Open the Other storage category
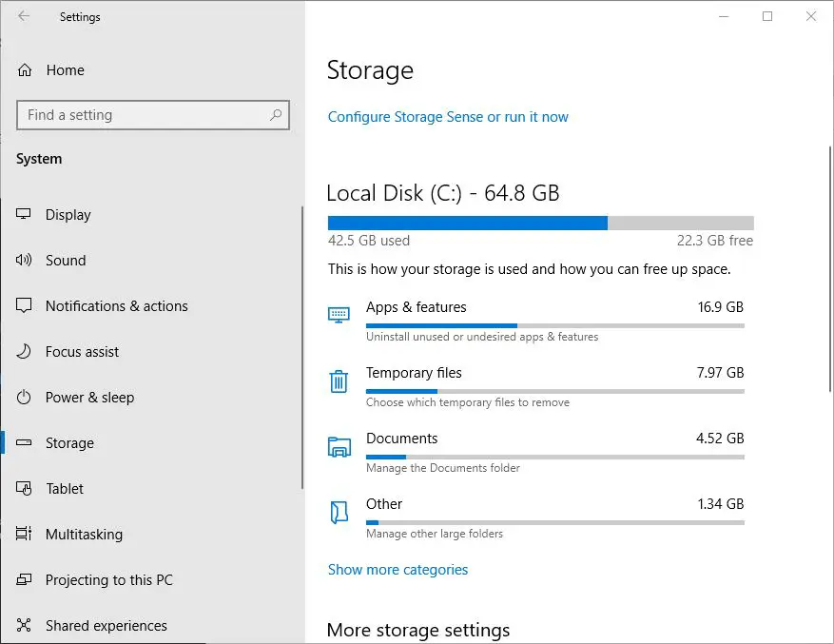The image size is (834, 644). coord(384,504)
